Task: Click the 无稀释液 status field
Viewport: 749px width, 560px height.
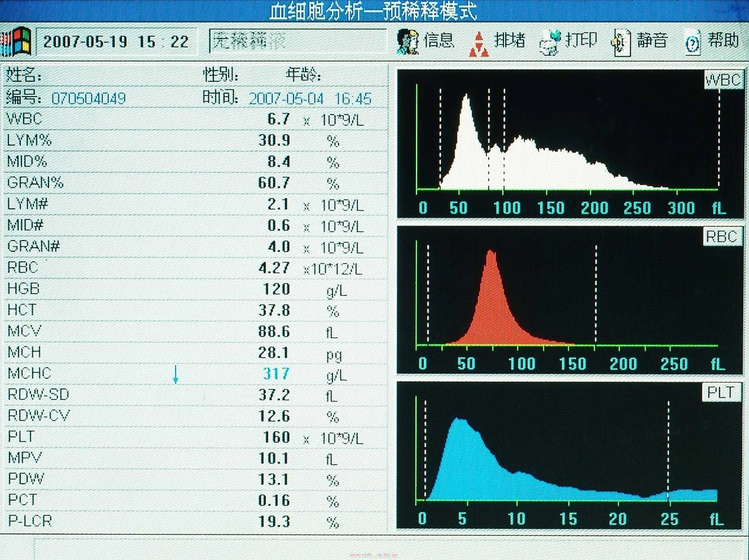Action: tap(297, 41)
